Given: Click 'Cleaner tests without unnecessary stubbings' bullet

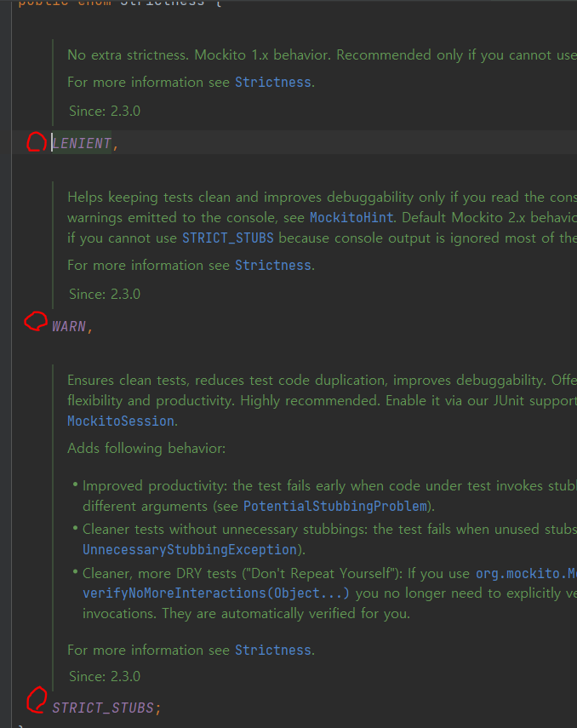Looking at the screenshot, I should click(x=329, y=540).
